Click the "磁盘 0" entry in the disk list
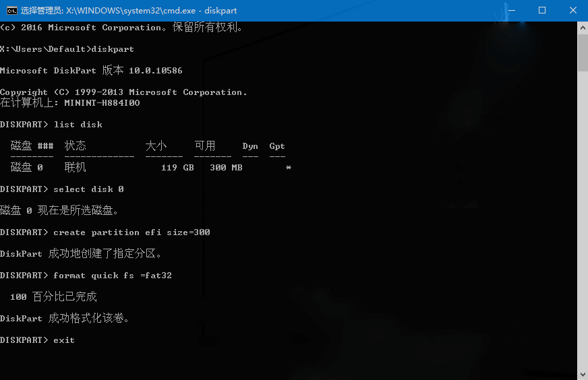The image size is (588, 380). tap(27, 168)
